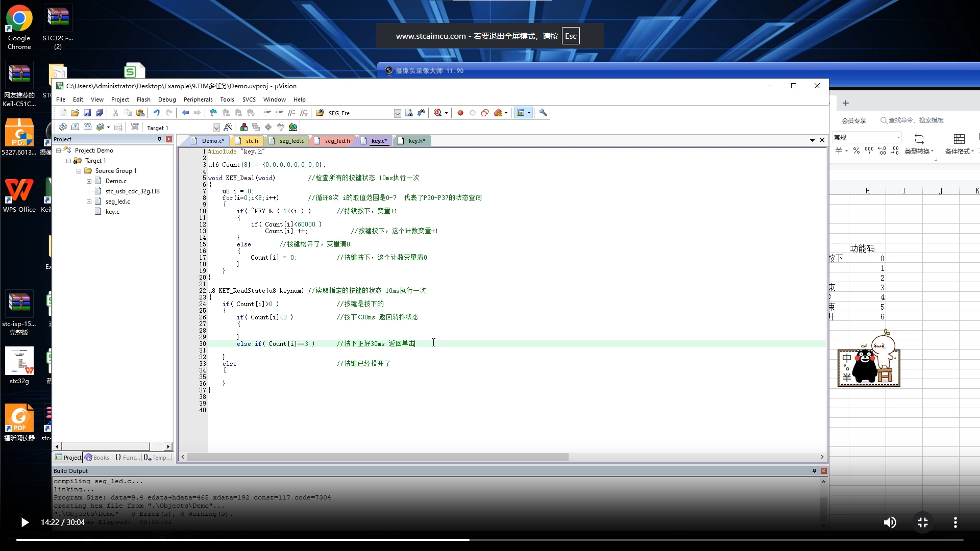Seek on the video progress bar
Image resolution: width=980 pixels, height=551 pixels.
click(x=490, y=539)
